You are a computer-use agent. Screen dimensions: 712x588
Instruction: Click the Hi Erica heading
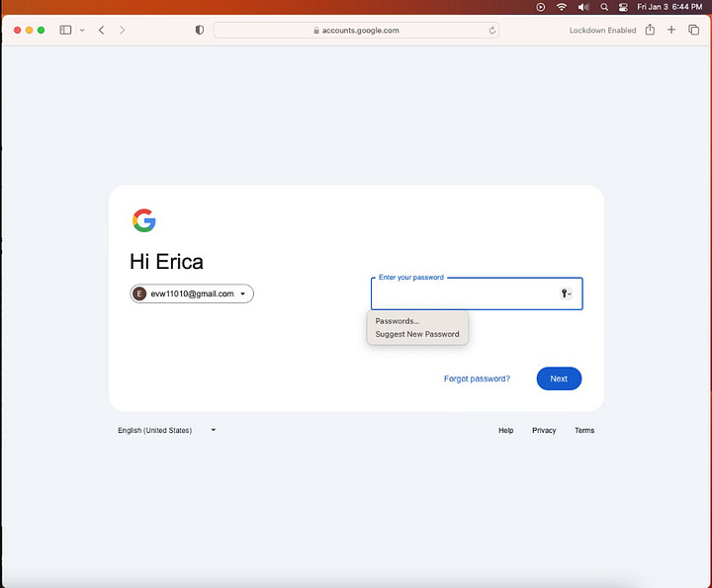click(167, 262)
